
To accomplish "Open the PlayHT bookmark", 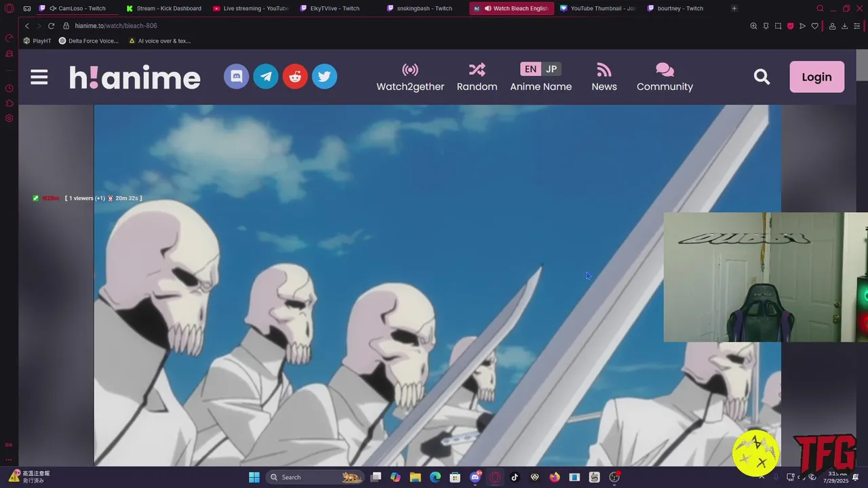I will click(37, 41).
